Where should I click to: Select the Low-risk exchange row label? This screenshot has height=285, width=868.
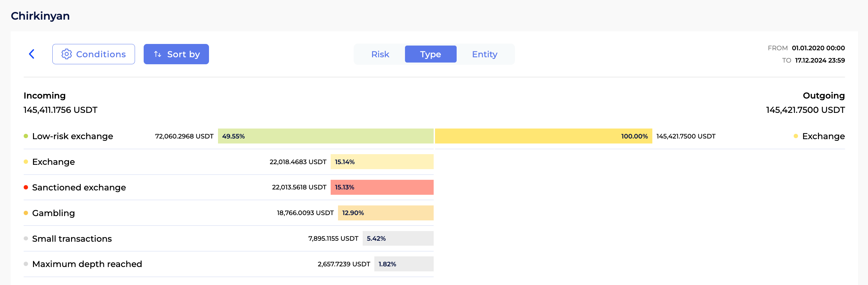click(72, 136)
